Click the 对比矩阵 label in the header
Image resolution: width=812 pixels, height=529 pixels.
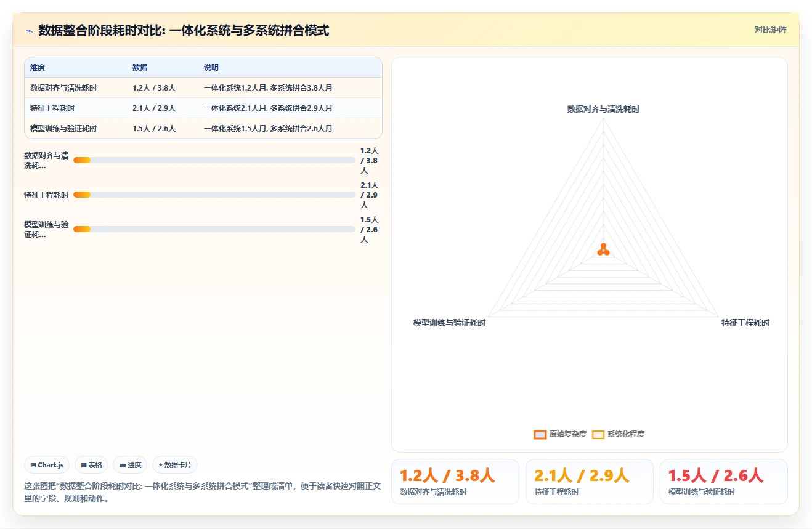[x=770, y=30]
